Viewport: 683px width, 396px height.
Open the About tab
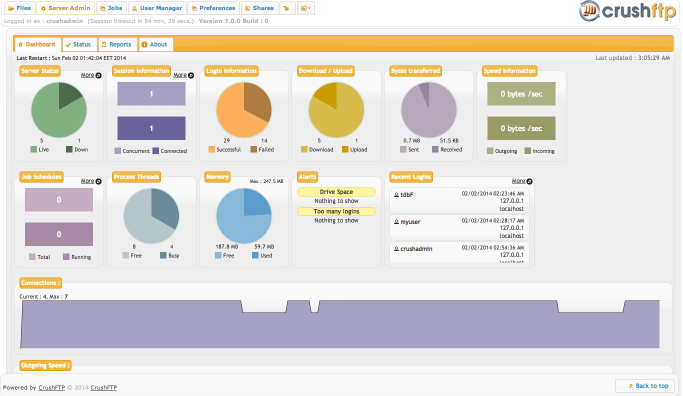tap(155, 44)
